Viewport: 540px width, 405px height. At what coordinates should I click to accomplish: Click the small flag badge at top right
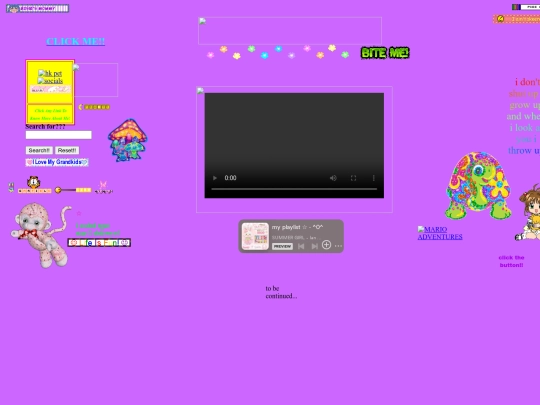(x=526, y=7)
